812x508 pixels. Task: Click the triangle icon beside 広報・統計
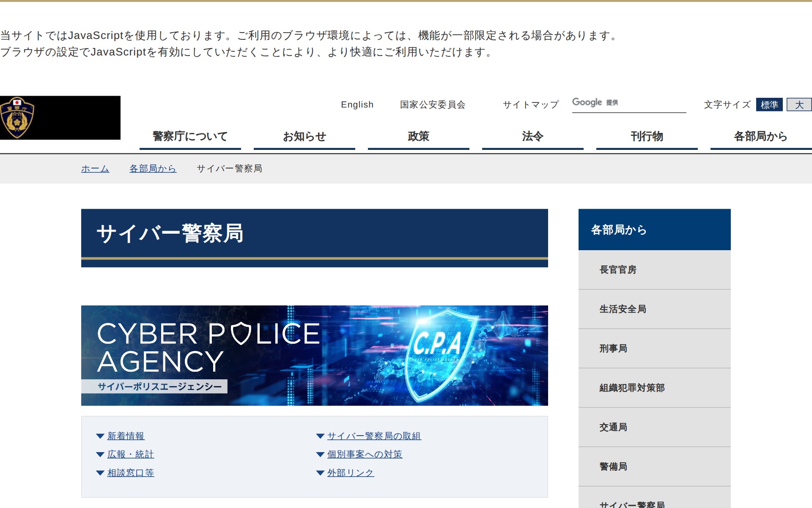[100, 455]
